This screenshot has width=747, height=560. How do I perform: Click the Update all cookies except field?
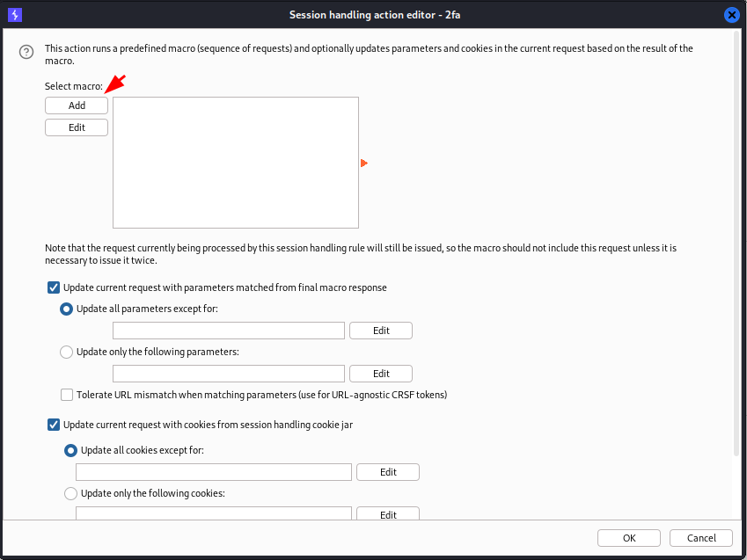pos(214,472)
